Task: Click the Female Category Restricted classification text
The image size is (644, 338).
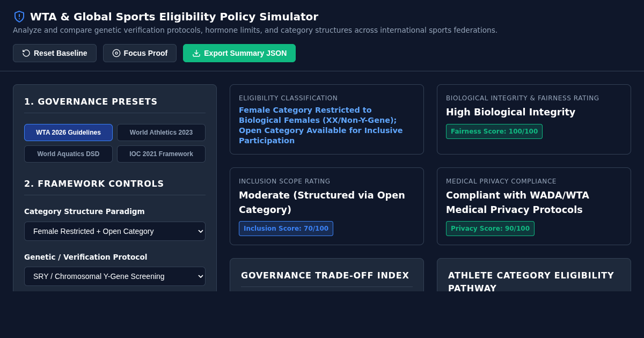Action: (x=321, y=126)
